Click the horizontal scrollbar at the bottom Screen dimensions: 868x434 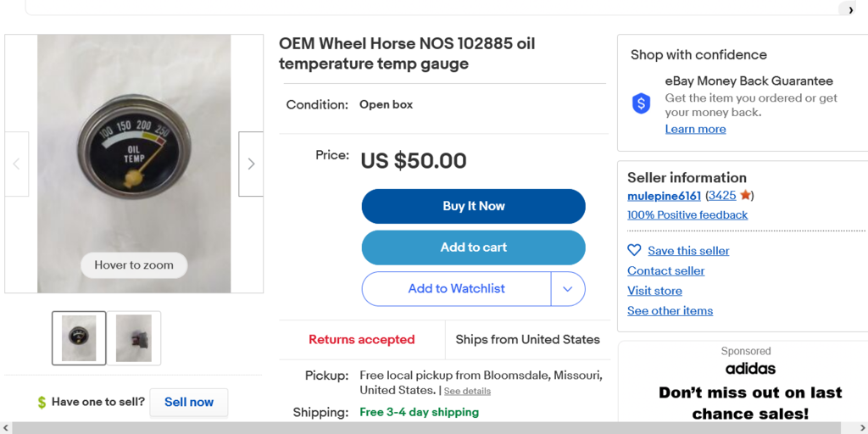(424, 428)
